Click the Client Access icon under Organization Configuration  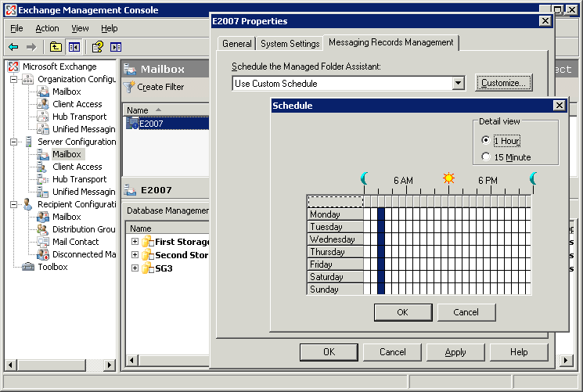click(43, 104)
